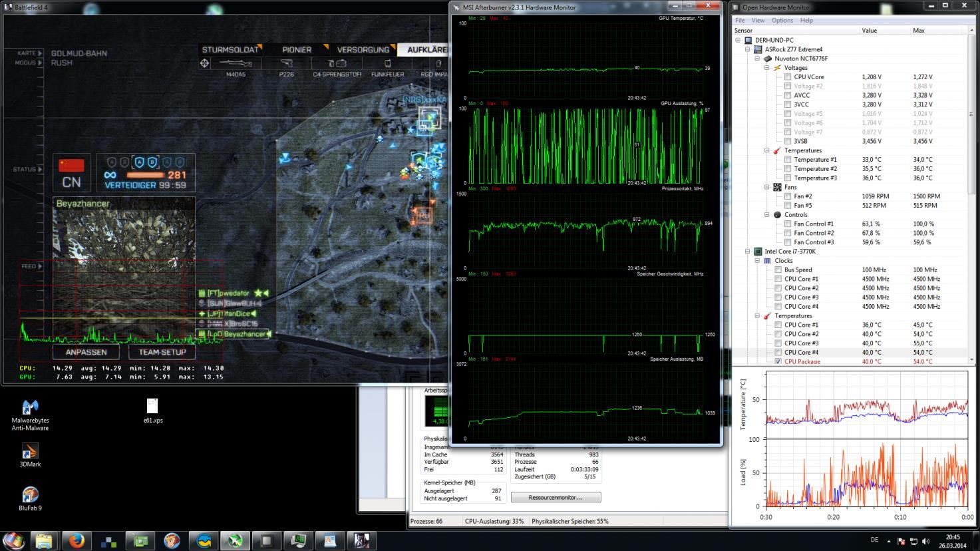Select the PIONIER class tab
Viewport: 980px width, 551px height.
(297, 49)
